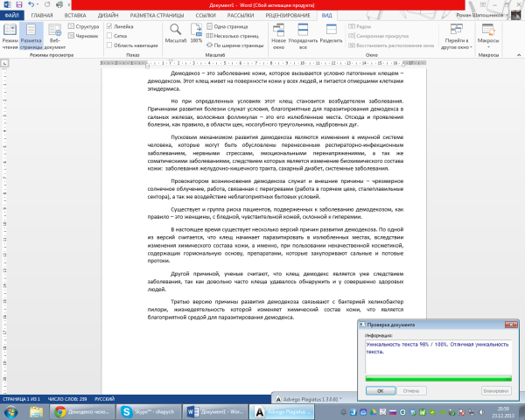Click the green progress bar in check dialog
525x420 pixels.
438,379
